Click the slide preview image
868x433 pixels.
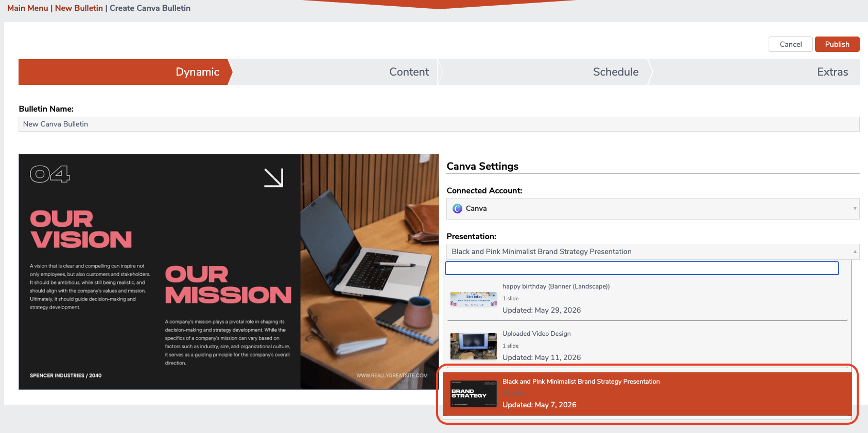tap(229, 272)
